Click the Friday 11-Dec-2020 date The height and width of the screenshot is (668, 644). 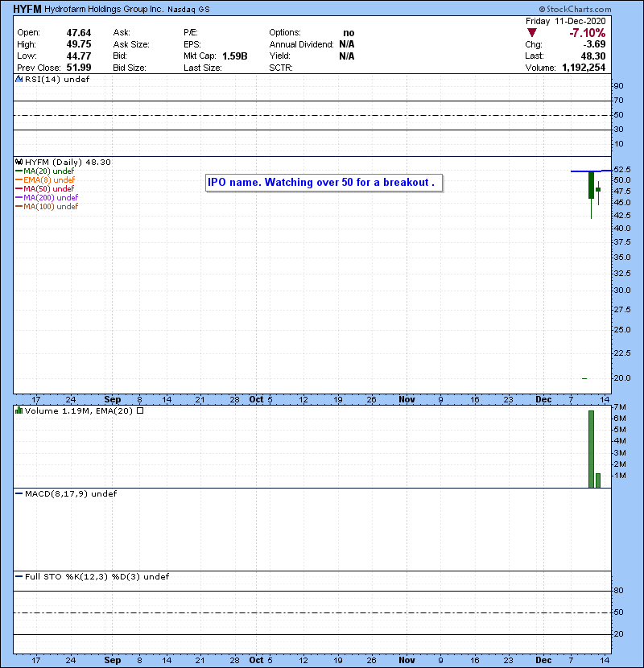(x=565, y=21)
